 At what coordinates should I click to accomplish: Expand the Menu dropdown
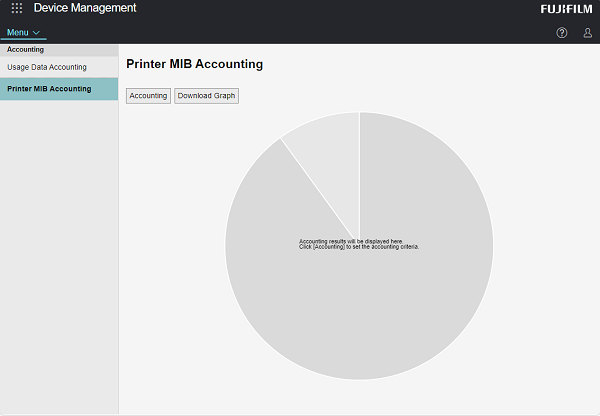point(23,33)
